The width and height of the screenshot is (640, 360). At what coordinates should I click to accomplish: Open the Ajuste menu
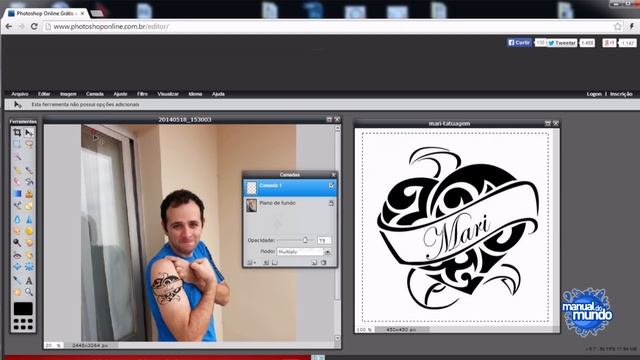(120, 94)
